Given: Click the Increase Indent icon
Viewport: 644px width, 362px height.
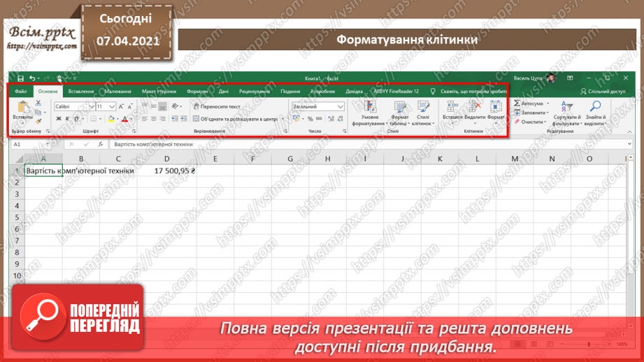Looking at the screenshot, I should pyautogui.click(x=184, y=119).
